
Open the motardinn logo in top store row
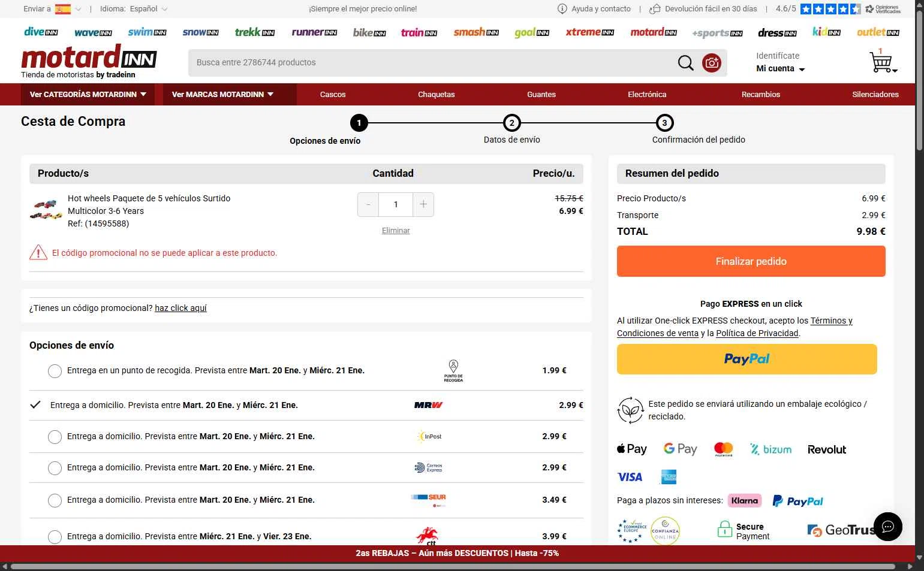pyautogui.click(x=654, y=32)
